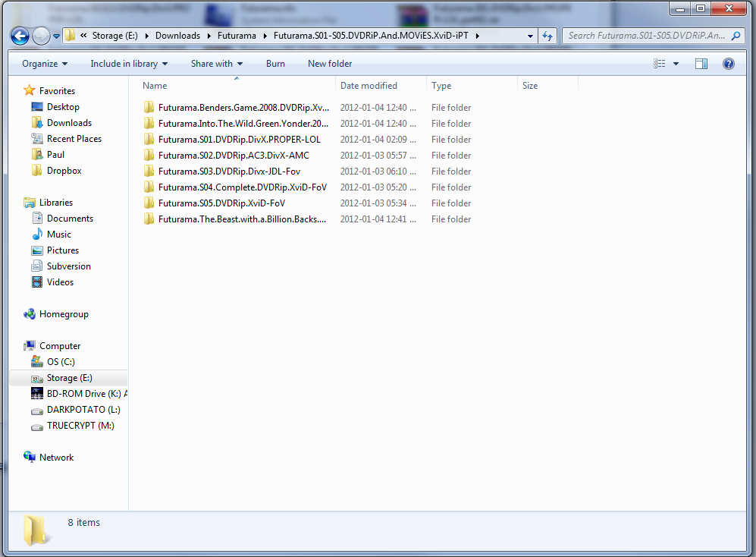Image resolution: width=756 pixels, height=557 pixels.
Task: Navigate to Futurama in the address bar
Action: point(237,36)
